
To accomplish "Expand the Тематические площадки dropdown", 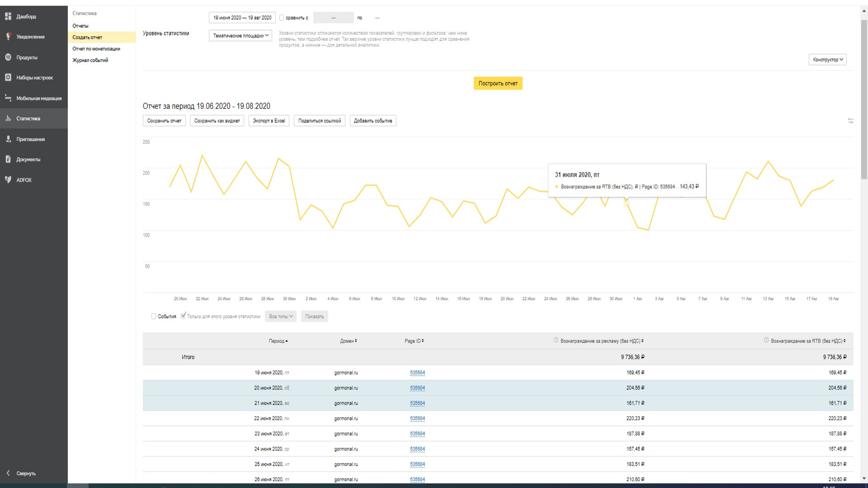I will (x=240, y=36).
